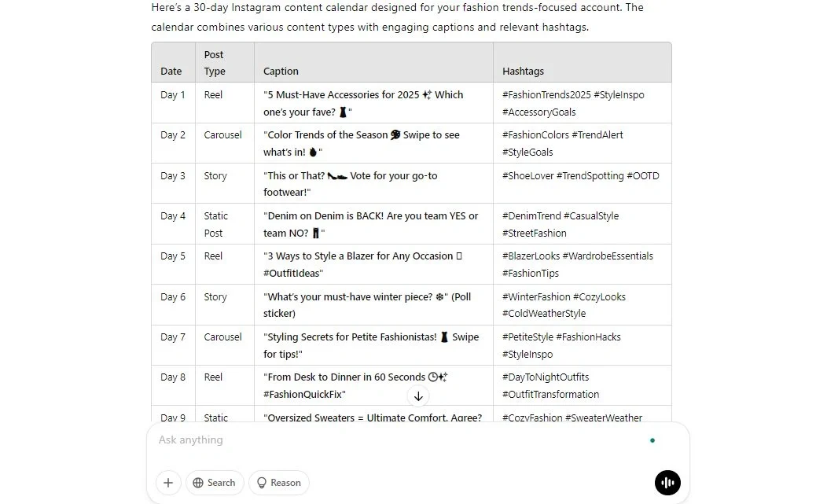Click the Day 5 Reel post type cell
The image size is (816, 504).
213,256
